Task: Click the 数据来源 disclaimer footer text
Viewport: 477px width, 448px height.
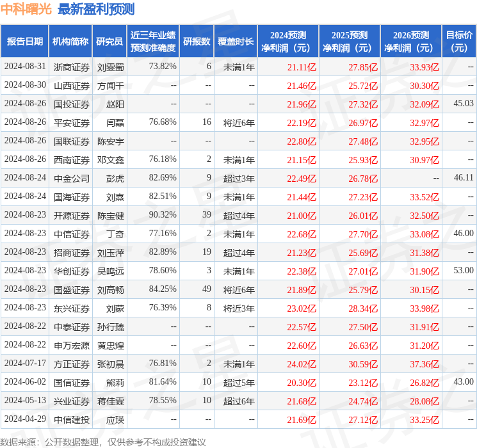Action: point(103,442)
